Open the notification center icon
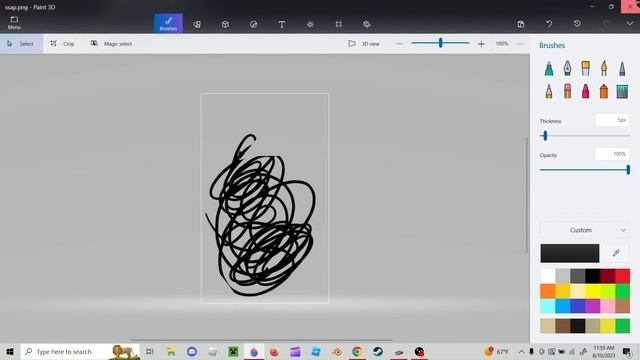The height and width of the screenshot is (360, 640). pyautogui.click(x=627, y=351)
